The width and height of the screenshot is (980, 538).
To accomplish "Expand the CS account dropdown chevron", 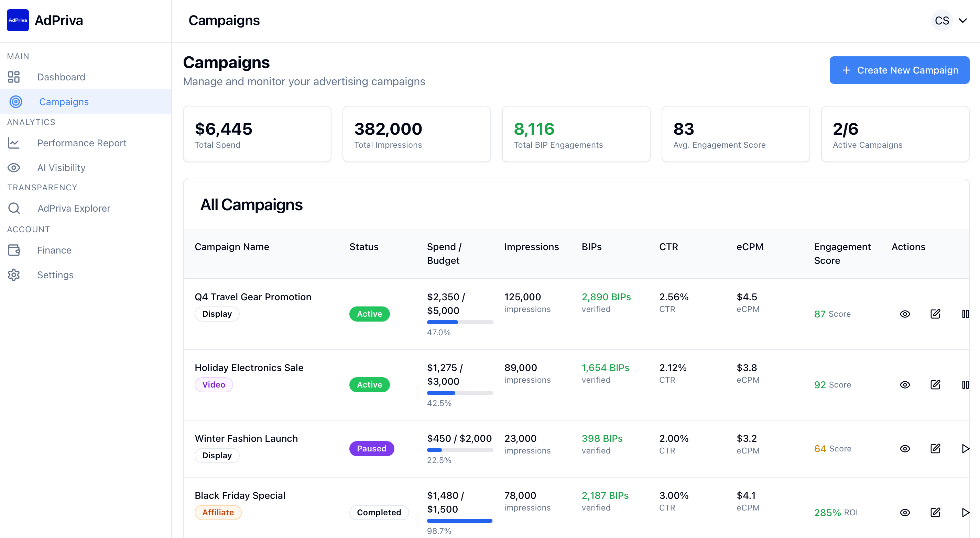I will pos(962,21).
